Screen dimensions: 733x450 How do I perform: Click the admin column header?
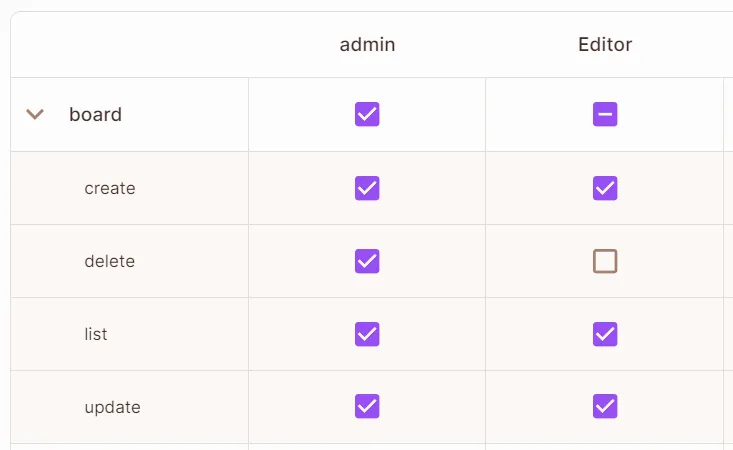point(367,45)
